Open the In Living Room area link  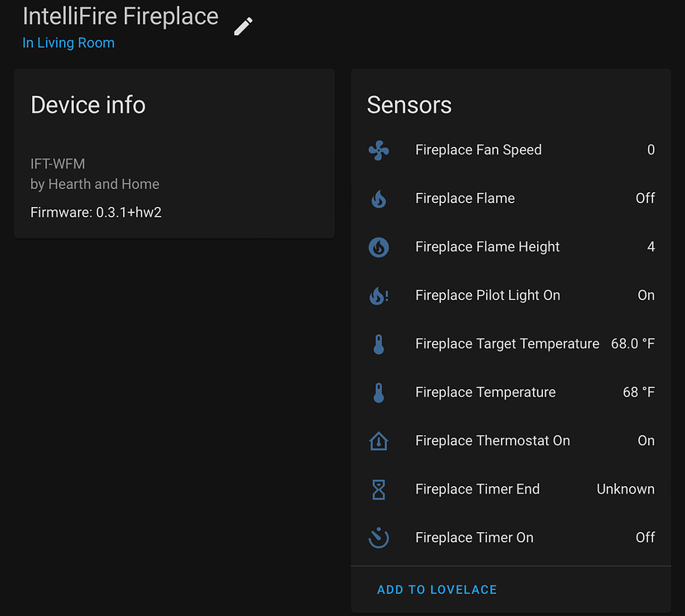[x=68, y=43]
